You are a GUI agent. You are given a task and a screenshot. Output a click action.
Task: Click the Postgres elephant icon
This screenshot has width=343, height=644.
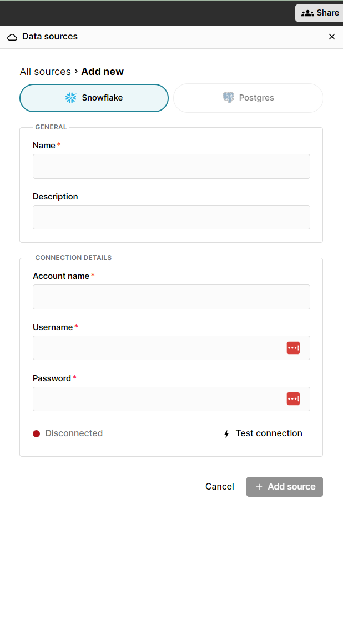click(x=228, y=97)
